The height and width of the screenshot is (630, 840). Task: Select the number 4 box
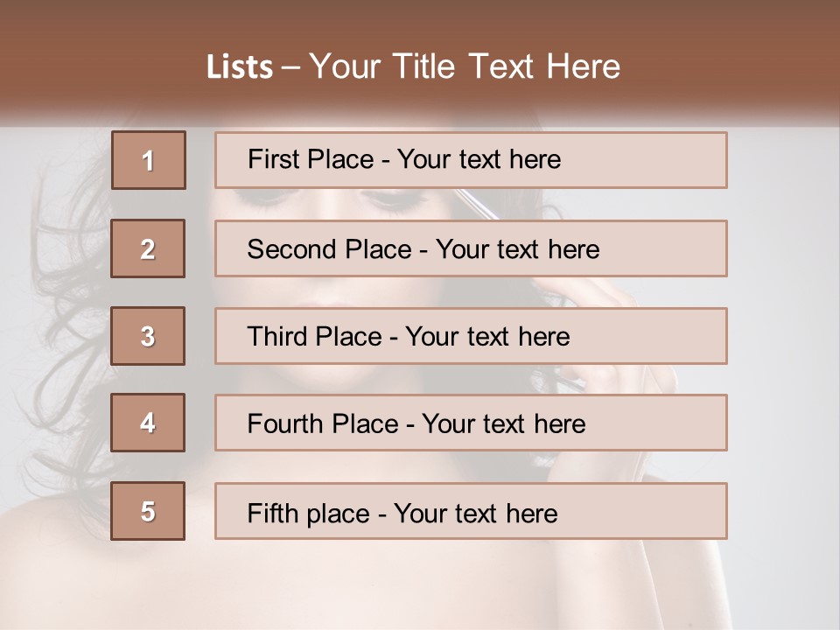[x=148, y=423]
